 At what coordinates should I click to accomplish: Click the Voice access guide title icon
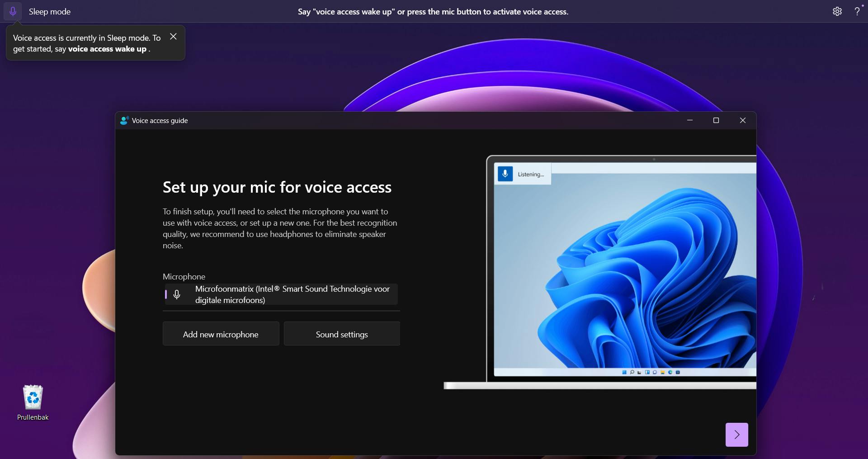point(124,120)
